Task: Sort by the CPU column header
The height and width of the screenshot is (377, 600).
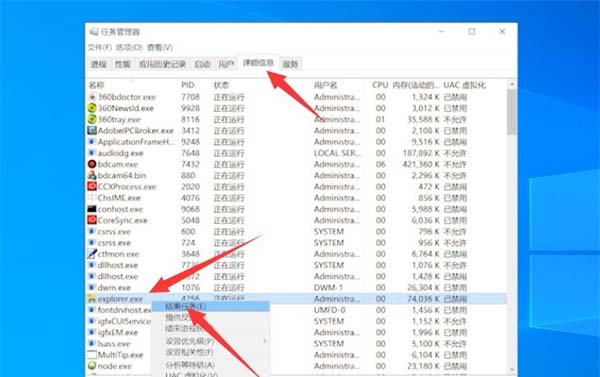Action: tap(380, 85)
